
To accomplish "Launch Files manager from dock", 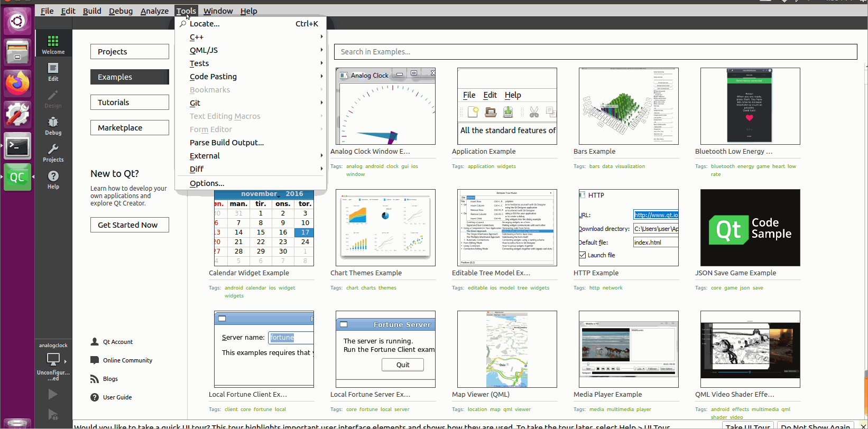I will (x=17, y=52).
